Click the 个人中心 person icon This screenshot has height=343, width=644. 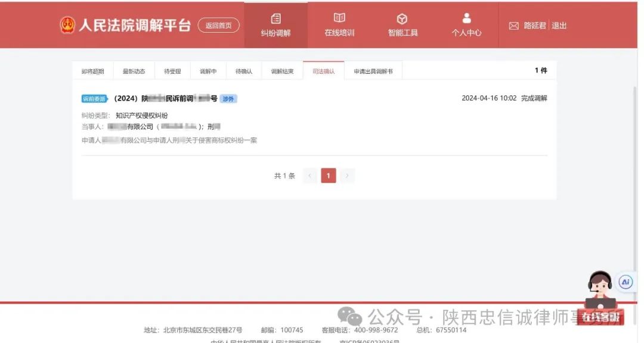[x=466, y=18]
